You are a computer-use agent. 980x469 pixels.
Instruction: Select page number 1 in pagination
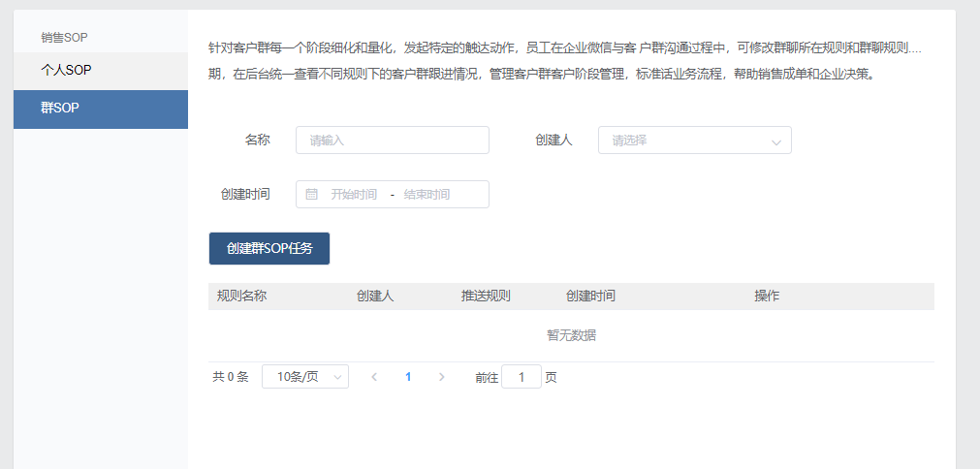pyautogui.click(x=408, y=377)
